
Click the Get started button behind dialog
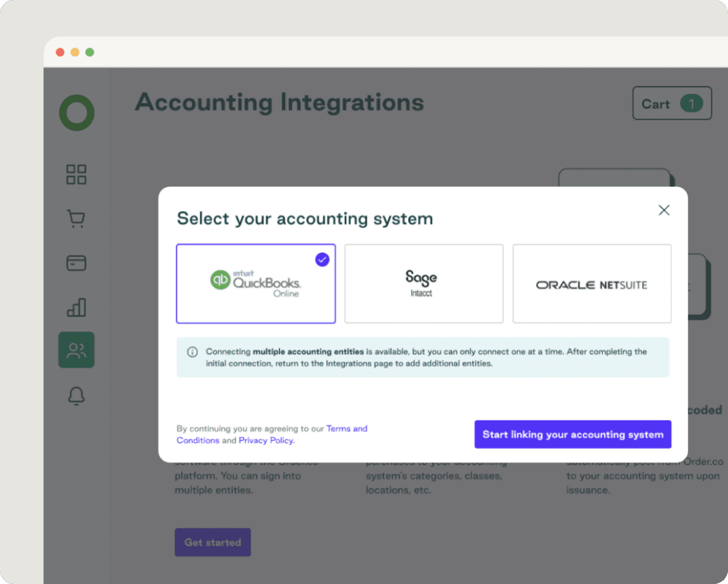click(213, 542)
